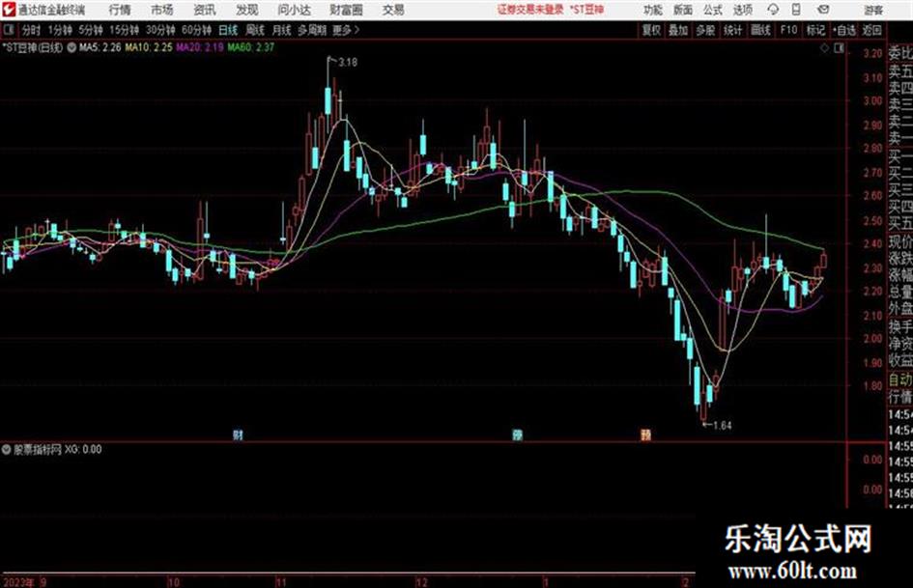Viewport: 913px width, 588px height.
Task: Click the 自动 label in the right panel
Action: (x=900, y=379)
